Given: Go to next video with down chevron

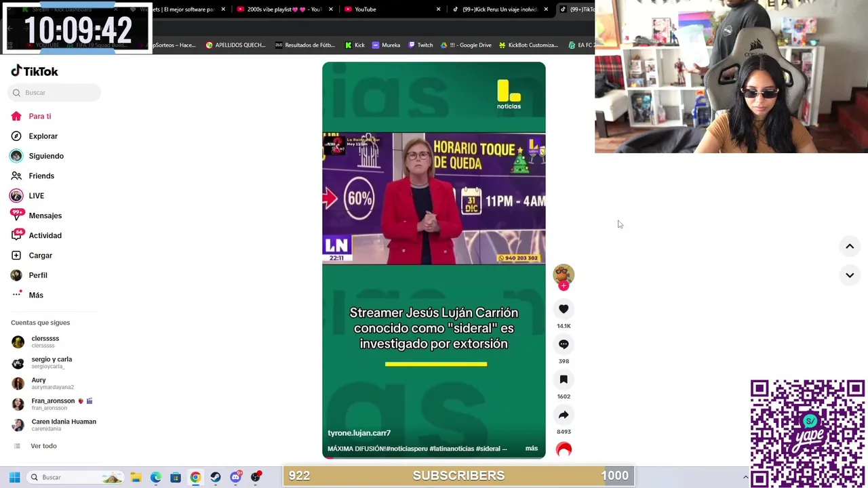Looking at the screenshot, I should point(850,275).
